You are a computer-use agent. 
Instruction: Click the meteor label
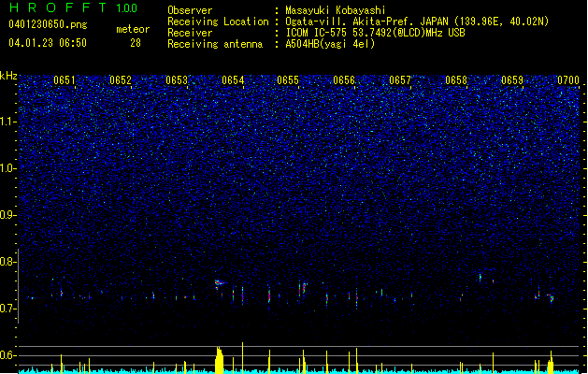(133, 29)
